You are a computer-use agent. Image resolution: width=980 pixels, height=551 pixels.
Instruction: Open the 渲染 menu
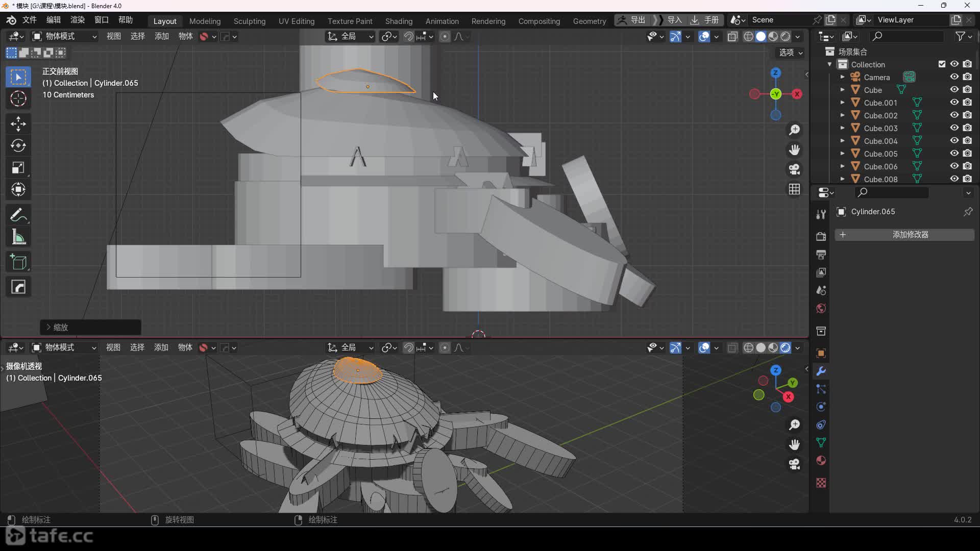tap(78, 20)
